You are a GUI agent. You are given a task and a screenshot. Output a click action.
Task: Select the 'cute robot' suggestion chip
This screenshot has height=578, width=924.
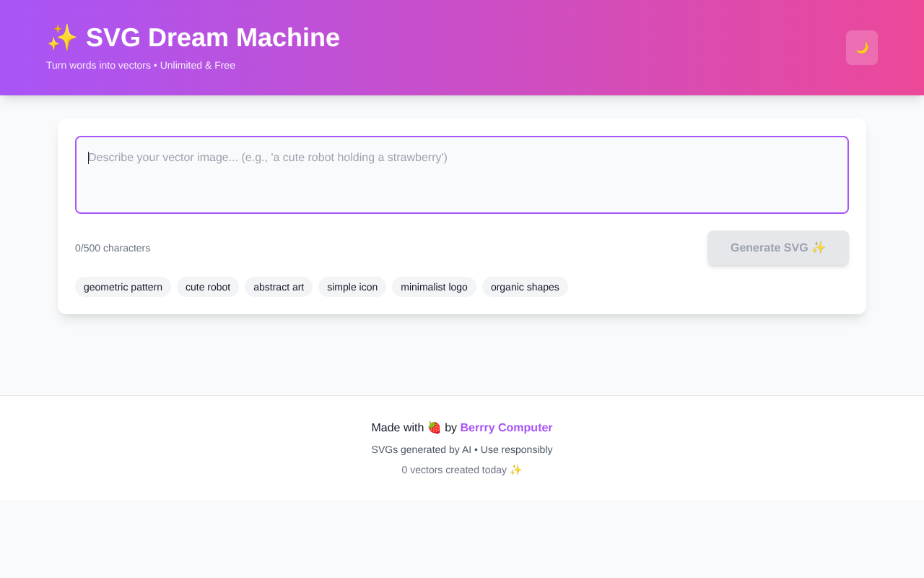click(x=208, y=287)
